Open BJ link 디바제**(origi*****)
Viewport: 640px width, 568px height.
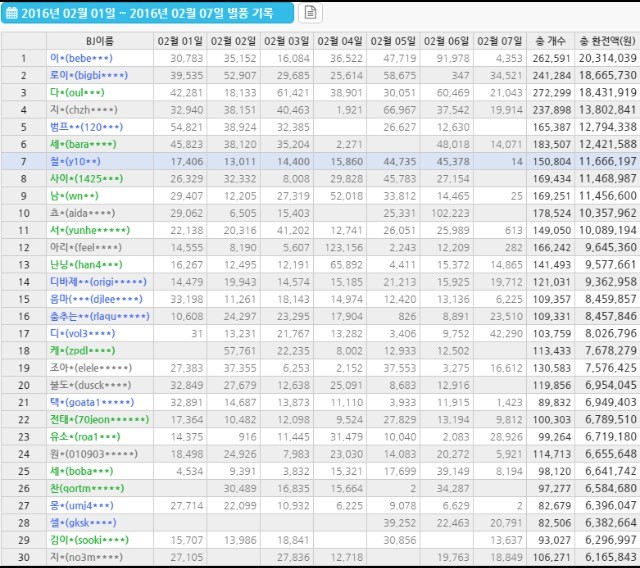point(97,281)
